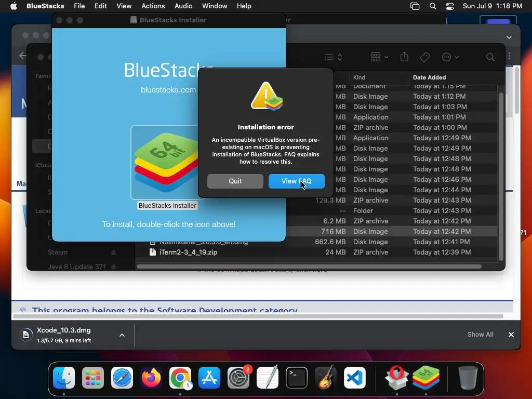Click the Stage Manager icon in menu bar
The width and height of the screenshot is (532, 399).
click(415, 6)
